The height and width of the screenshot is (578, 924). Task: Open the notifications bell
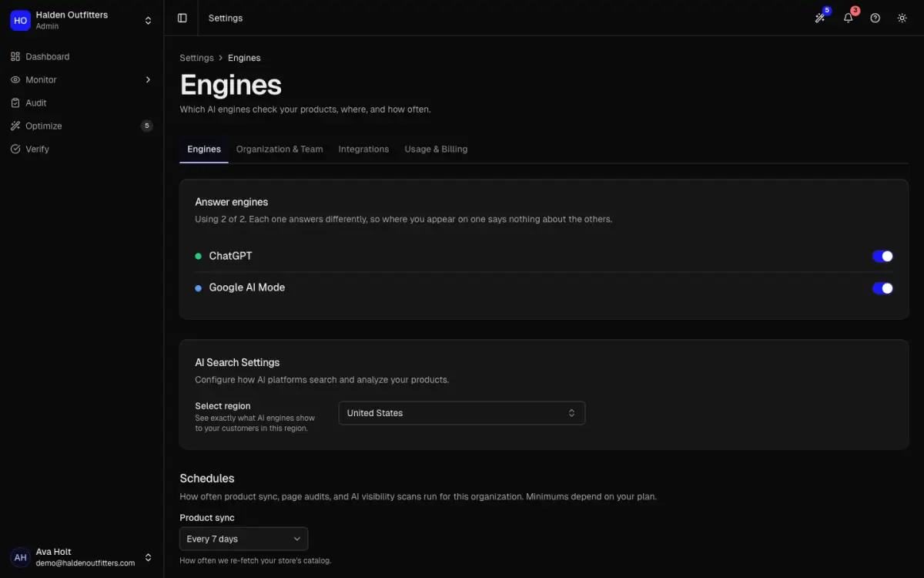pyautogui.click(x=849, y=18)
